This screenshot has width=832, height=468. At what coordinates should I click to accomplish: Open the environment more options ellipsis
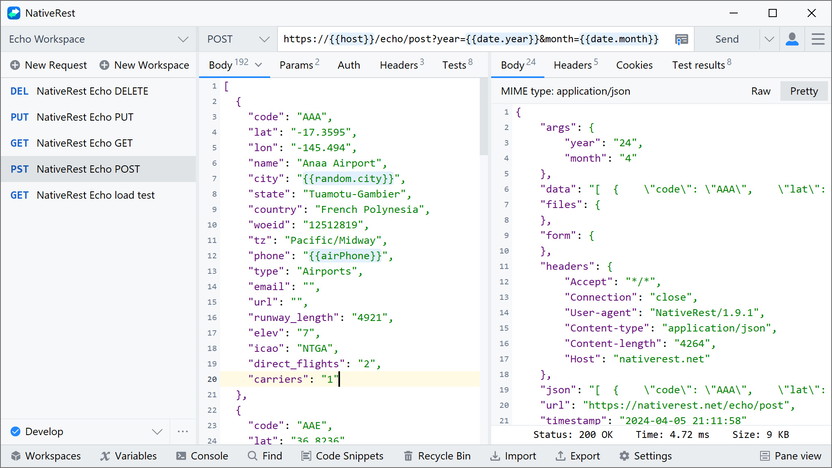pos(183,431)
